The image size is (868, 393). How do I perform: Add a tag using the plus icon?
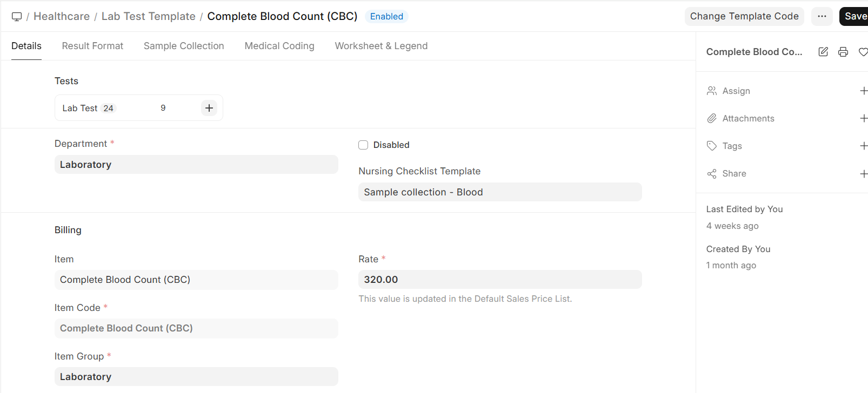tap(863, 146)
